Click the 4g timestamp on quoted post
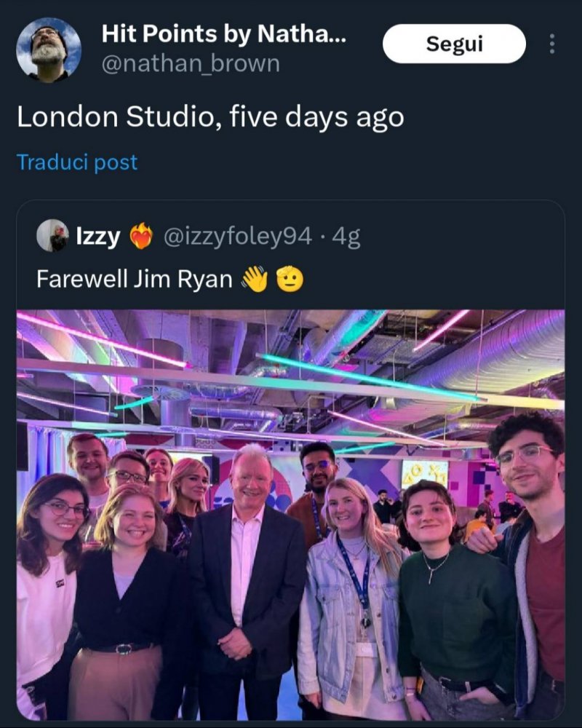Image resolution: width=582 pixels, height=728 pixels. [x=346, y=237]
